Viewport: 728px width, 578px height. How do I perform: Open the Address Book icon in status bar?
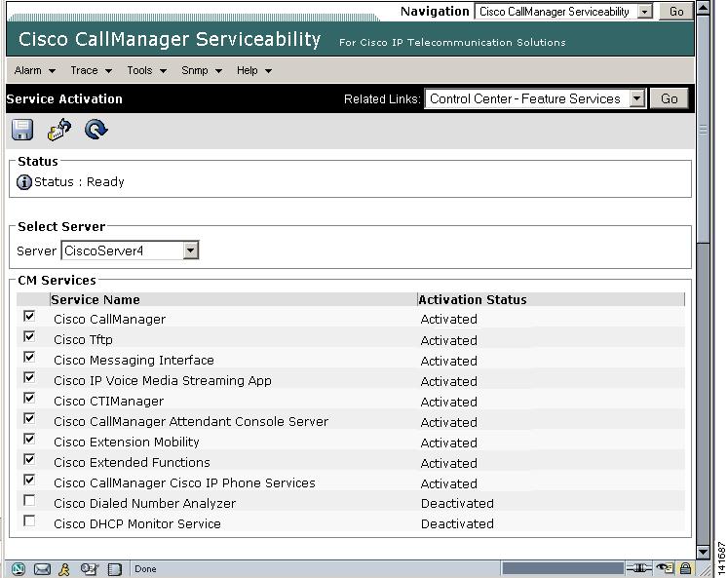coord(114,569)
